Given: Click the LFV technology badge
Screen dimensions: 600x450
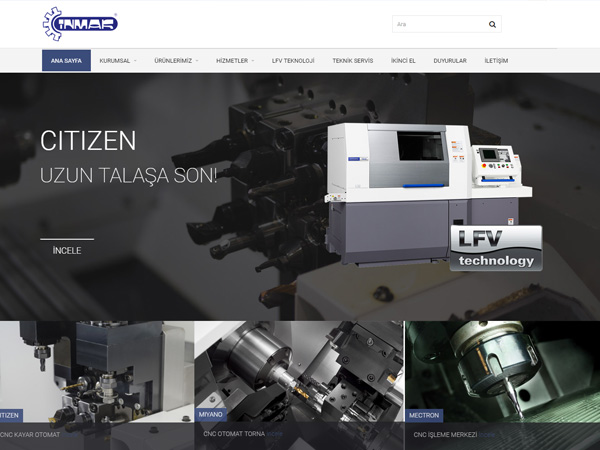Looking at the screenshot, I should 495,248.
